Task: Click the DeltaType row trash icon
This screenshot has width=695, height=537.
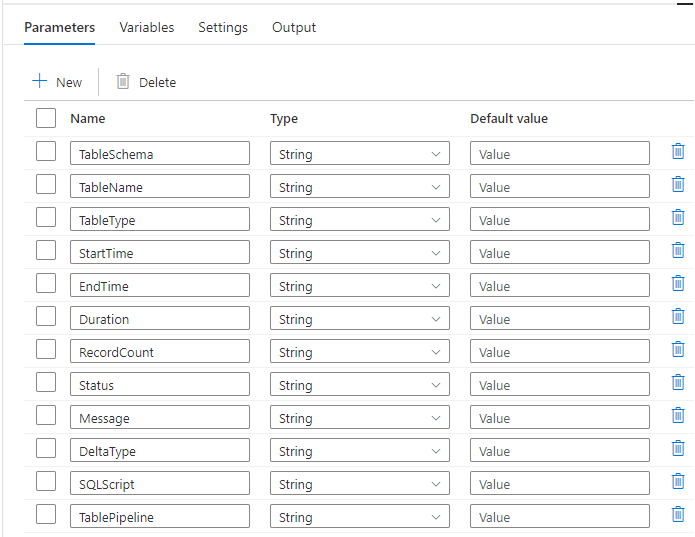Action: pyautogui.click(x=678, y=448)
